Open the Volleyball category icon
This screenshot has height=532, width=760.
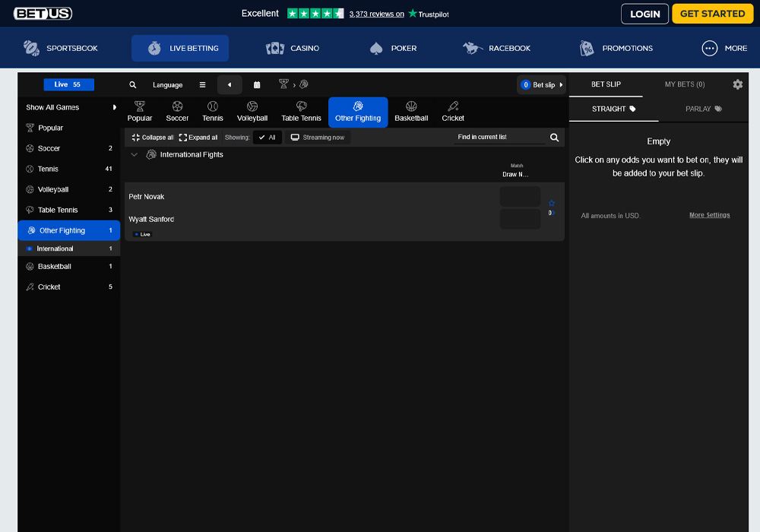tap(252, 107)
